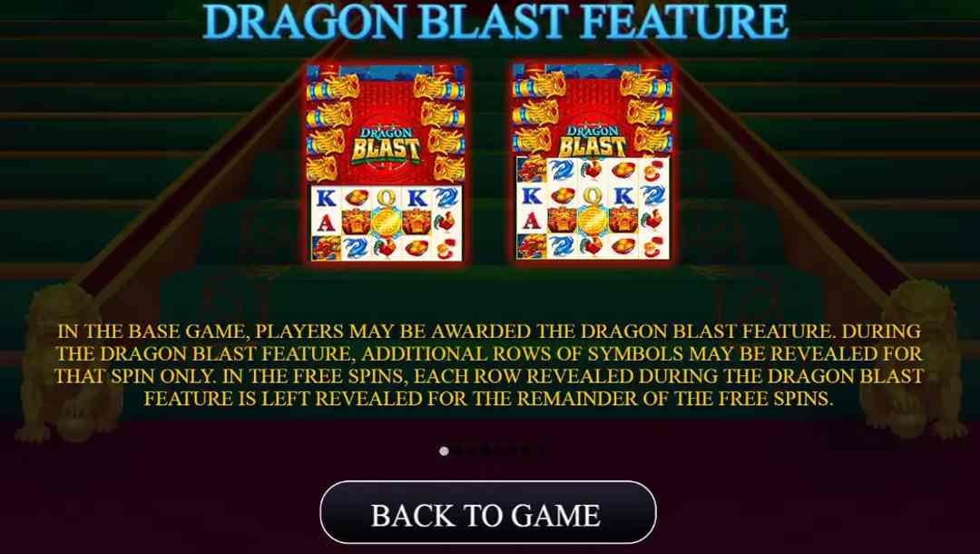Click the Dragon Blast feature description text
980x554 pixels.
489,364
